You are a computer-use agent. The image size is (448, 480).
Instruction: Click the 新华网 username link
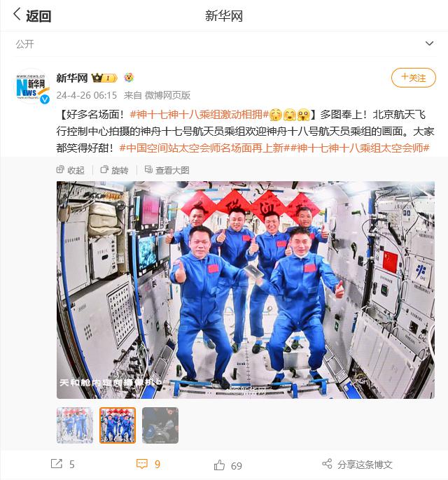click(72, 78)
